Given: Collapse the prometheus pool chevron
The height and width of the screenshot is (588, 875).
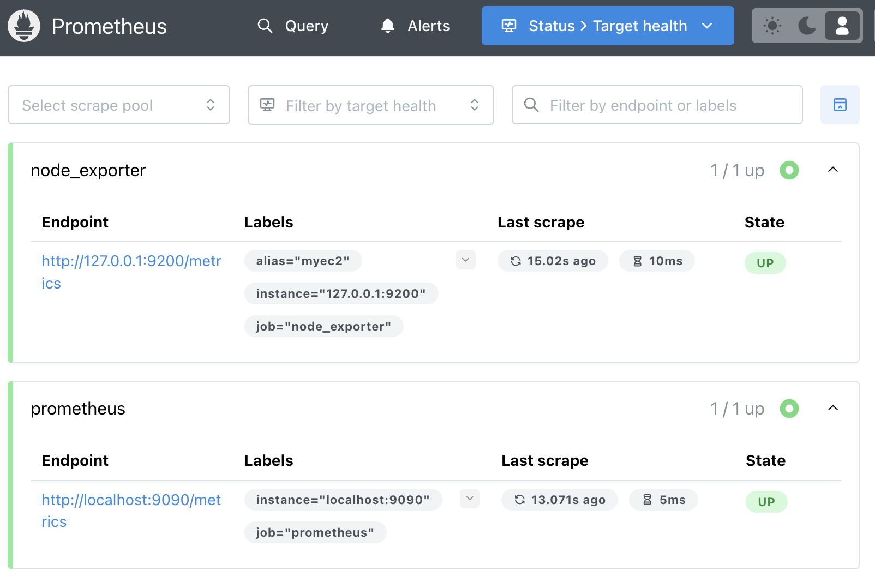Looking at the screenshot, I should [x=833, y=408].
